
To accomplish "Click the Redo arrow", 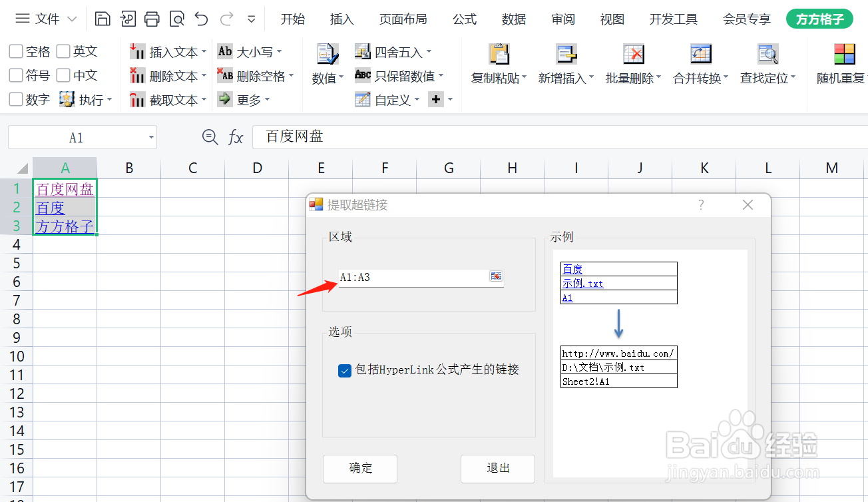I will (226, 19).
